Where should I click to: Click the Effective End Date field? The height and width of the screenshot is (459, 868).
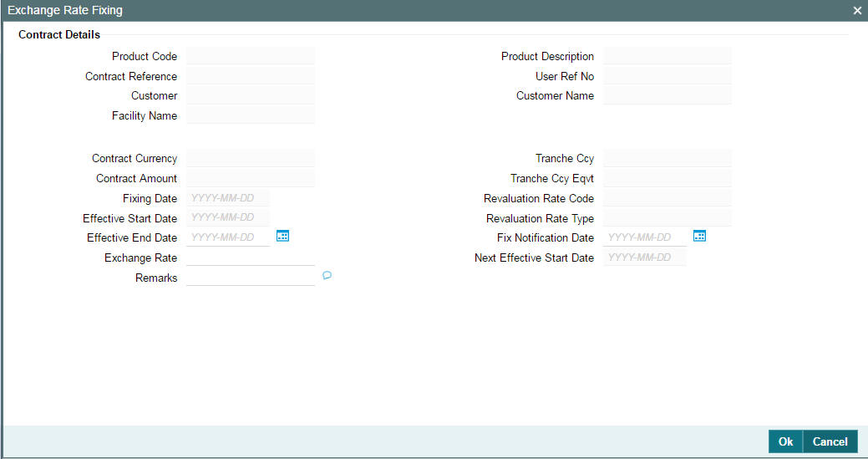point(228,237)
